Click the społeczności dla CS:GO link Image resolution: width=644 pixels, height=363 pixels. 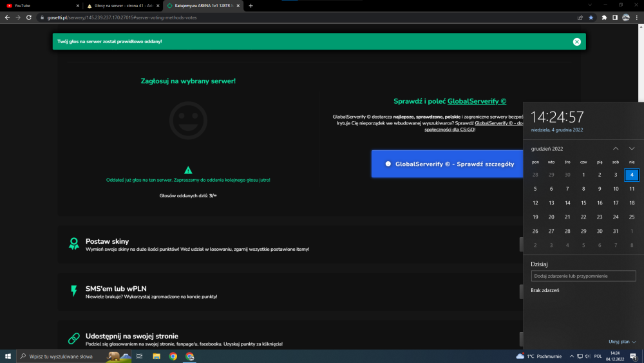pos(450,130)
